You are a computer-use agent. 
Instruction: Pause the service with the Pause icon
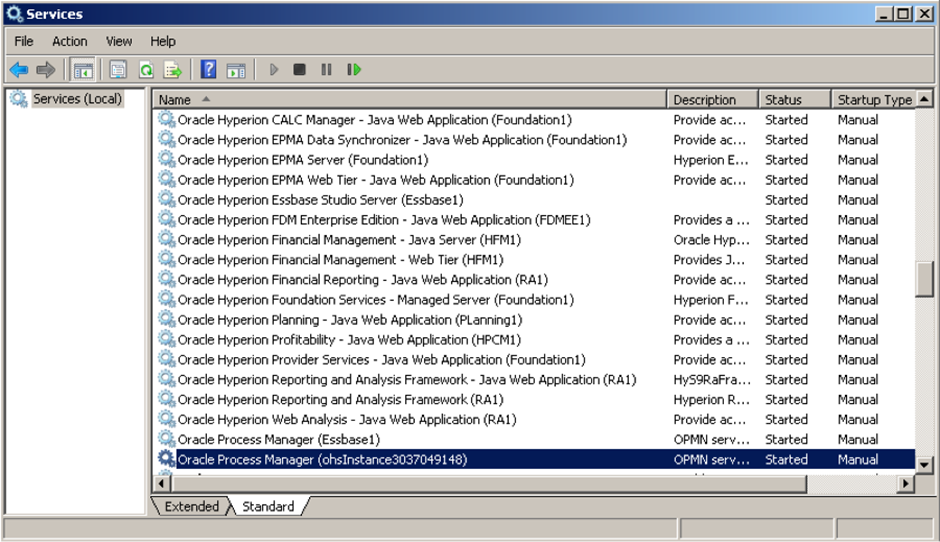point(326,70)
